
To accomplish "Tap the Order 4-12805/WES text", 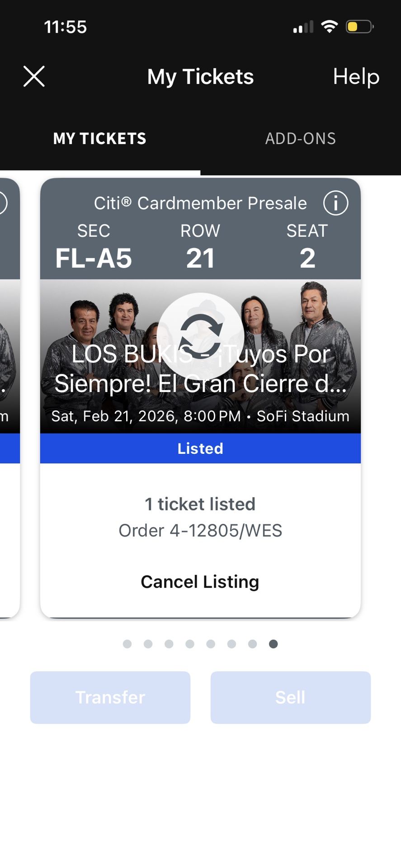I will 200,530.
